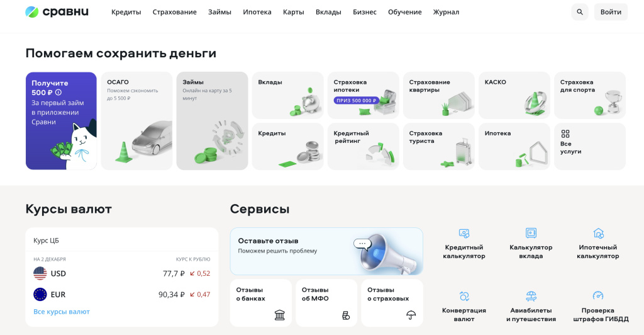Viewport: 644px width, 335px height.
Task: Open the Страховка для спорта card
Action: [590, 95]
